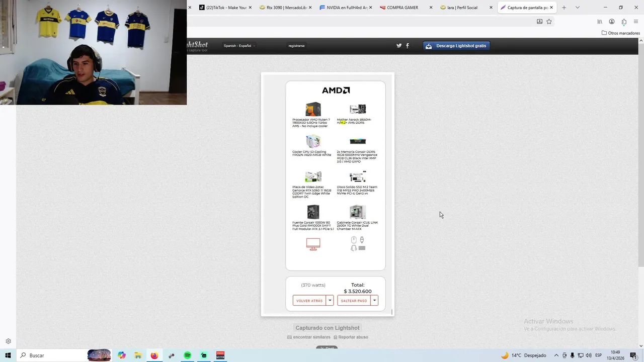Open the teal app icon next to Spotify

pyautogui.click(x=204, y=355)
